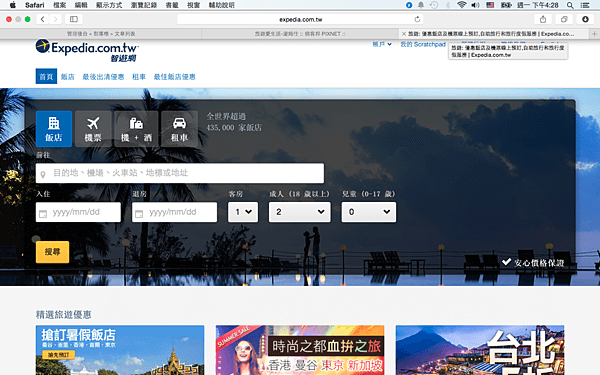Click the Expedia.com.tw logo

(87, 50)
